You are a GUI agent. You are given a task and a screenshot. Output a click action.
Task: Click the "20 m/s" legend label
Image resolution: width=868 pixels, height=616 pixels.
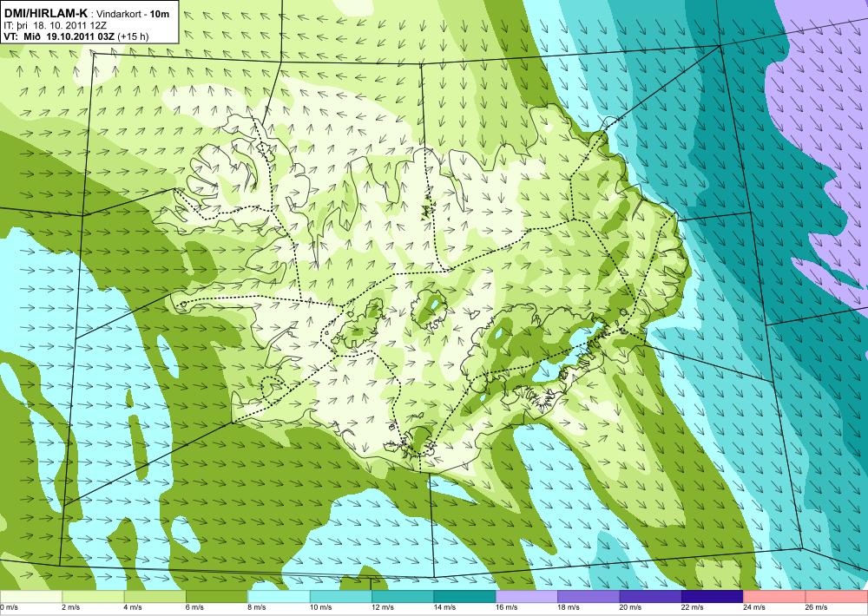(630, 607)
